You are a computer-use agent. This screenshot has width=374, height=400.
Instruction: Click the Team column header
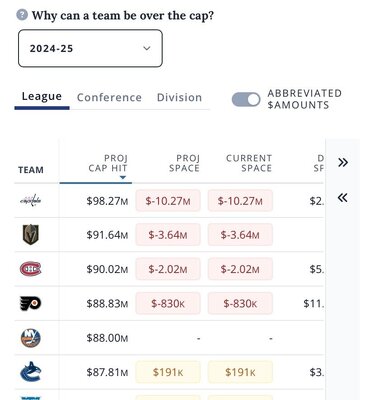(31, 170)
